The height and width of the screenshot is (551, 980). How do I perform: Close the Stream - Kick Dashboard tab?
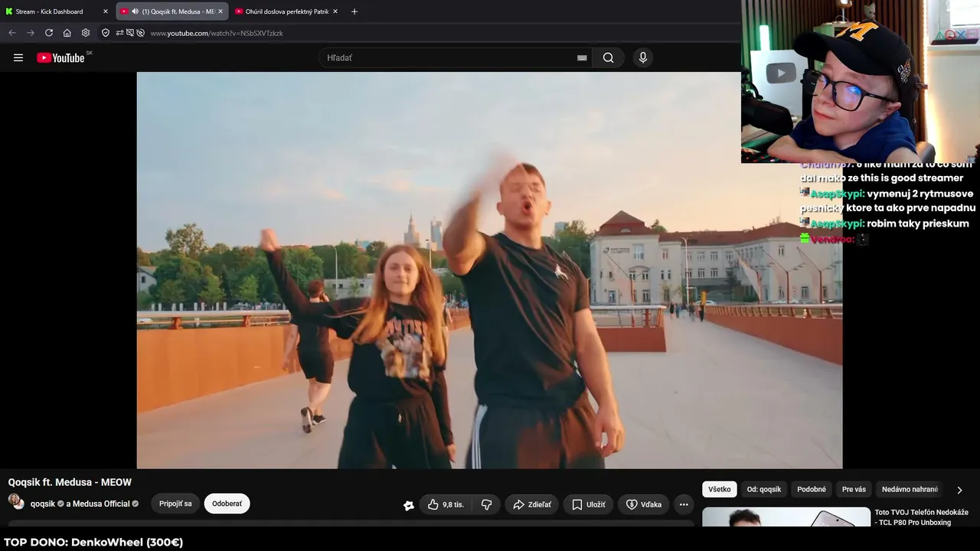coord(106,11)
